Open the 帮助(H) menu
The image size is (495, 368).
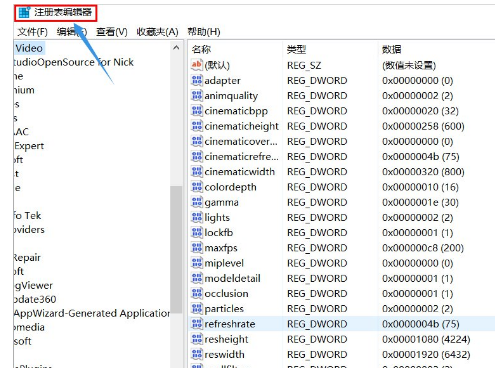point(204,32)
